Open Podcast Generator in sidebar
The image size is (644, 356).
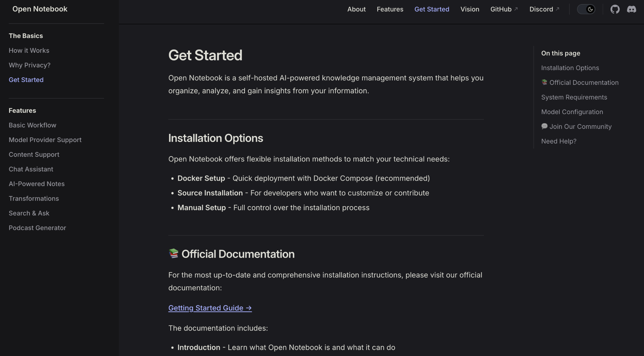pyautogui.click(x=37, y=228)
